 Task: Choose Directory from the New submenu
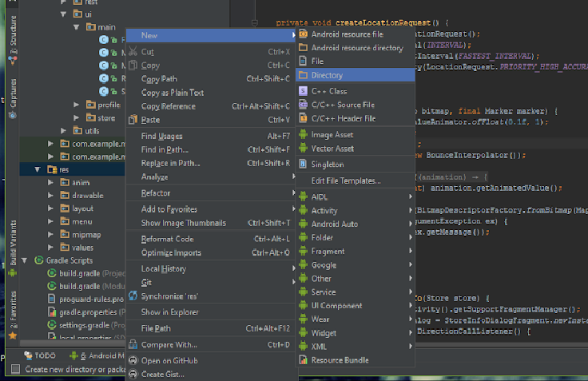[x=356, y=75]
